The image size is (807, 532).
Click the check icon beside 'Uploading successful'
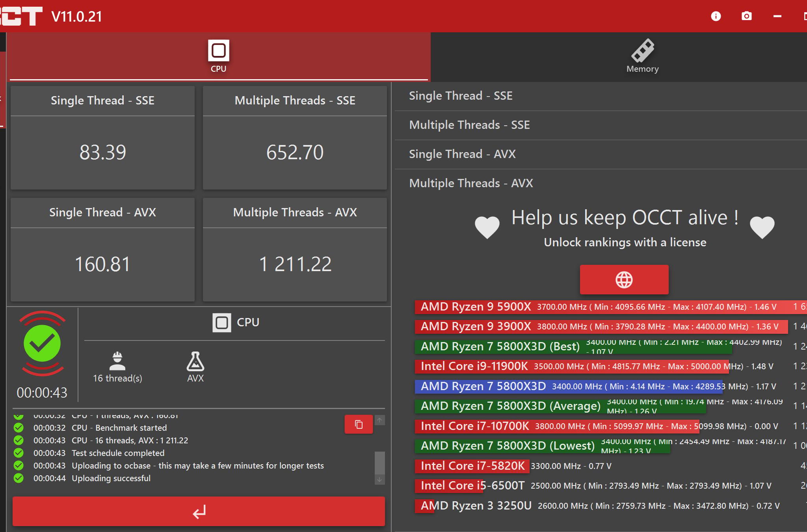[x=19, y=478]
